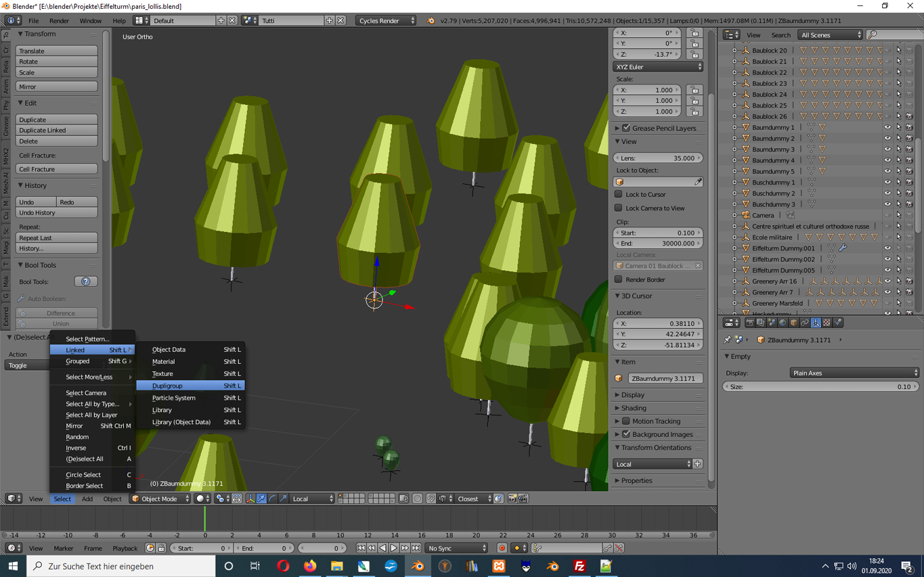Expand the Motion Tracking panel
Image resolution: width=924 pixels, height=577 pixels.
617,421
